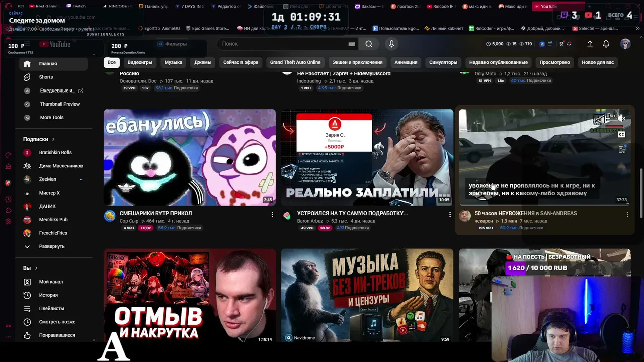
Task: Open the upload video icon
Action: 590,44
